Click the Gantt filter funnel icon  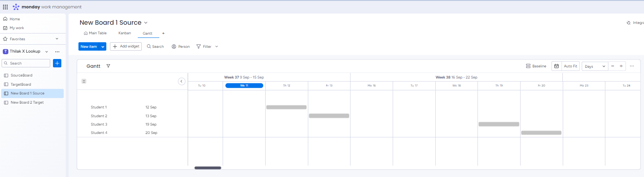tap(108, 66)
